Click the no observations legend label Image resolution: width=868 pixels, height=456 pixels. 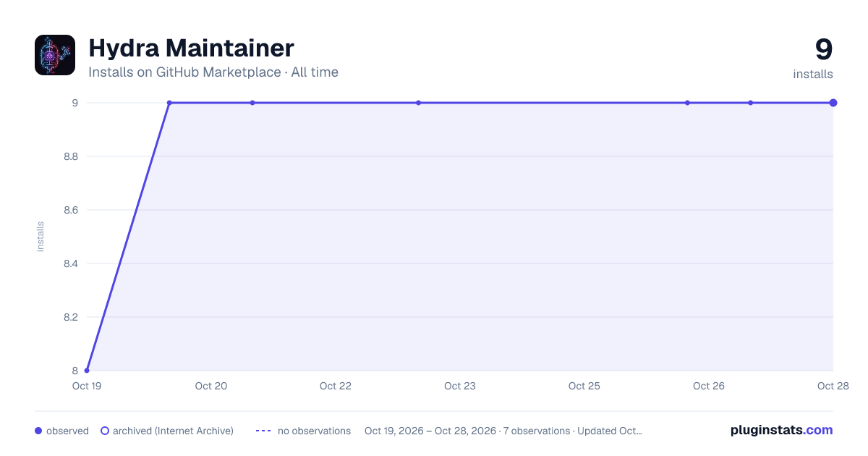coord(314,431)
